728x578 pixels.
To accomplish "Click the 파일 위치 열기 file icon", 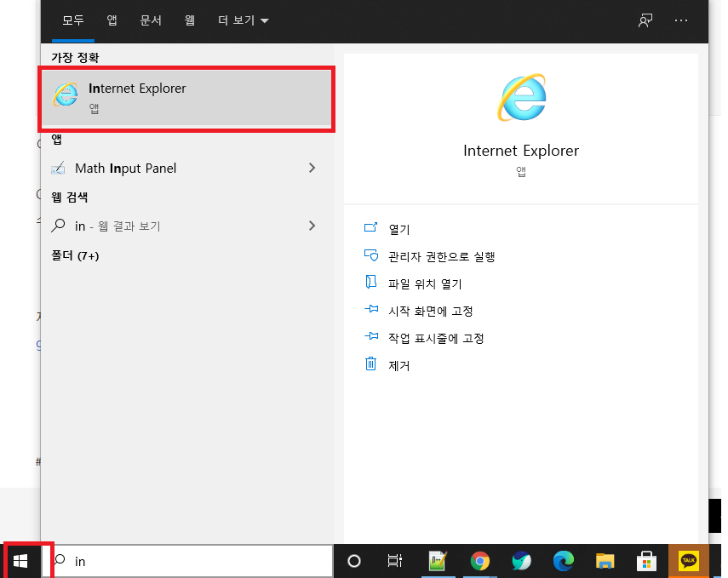I will (x=370, y=282).
